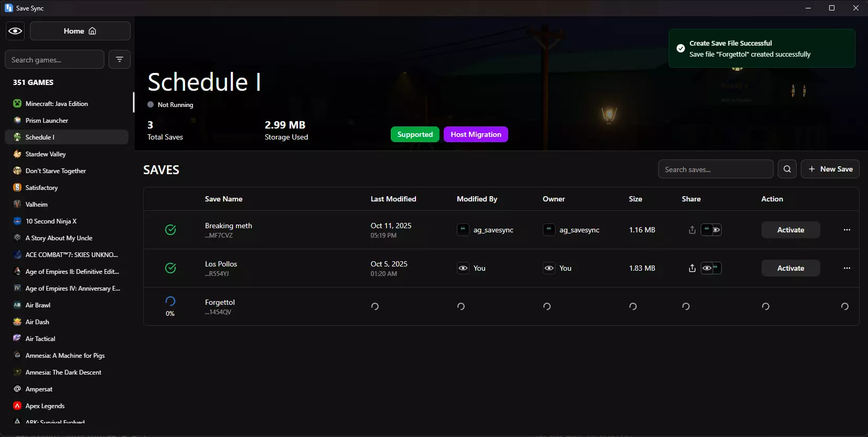
Task: Open Minecraft: Java Edition from sidebar
Action: pos(57,104)
